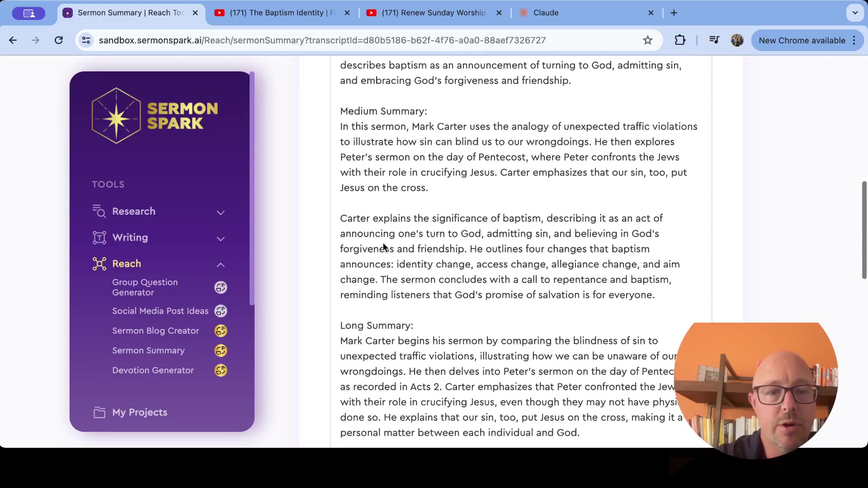This screenshot has height=488, width=868.
Task: Click the address bar URL
Action: (322, 40)
